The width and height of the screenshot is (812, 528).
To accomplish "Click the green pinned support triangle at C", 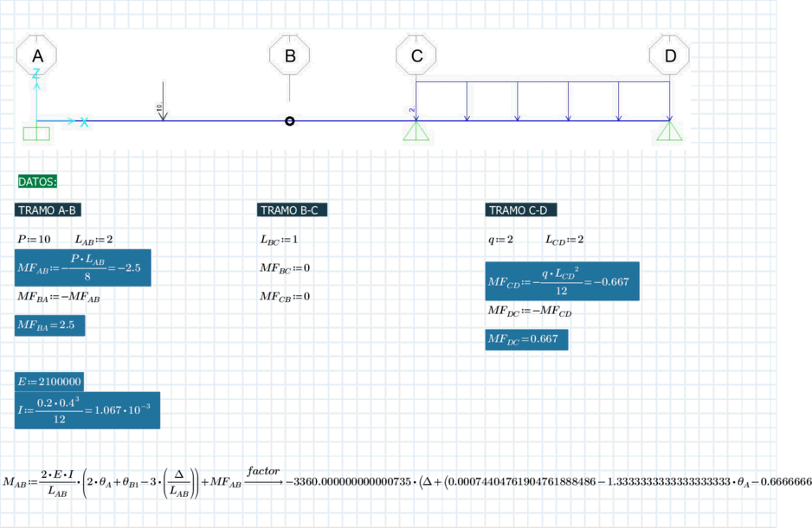I will (x=416, y=131).
